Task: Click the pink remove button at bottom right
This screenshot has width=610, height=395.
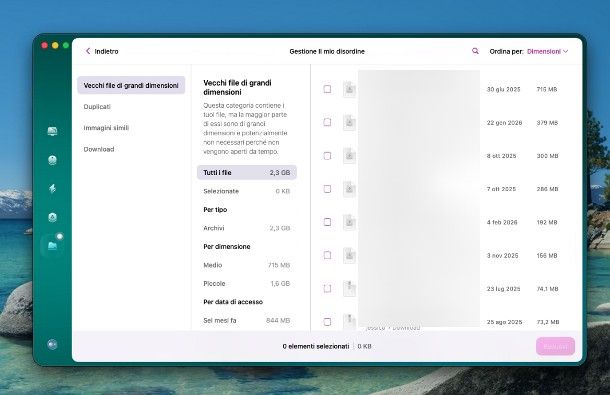Action: click(x=555, y=346)
